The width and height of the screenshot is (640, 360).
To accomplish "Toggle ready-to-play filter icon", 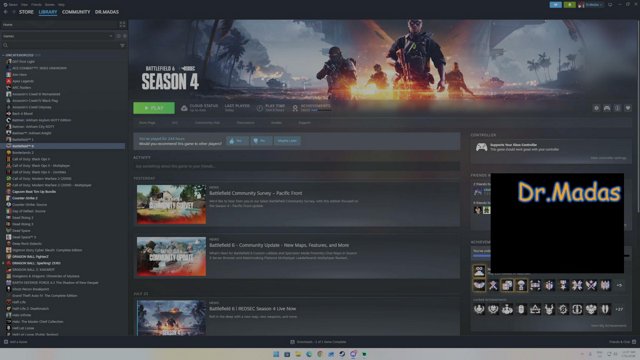I will coord(124,36).
